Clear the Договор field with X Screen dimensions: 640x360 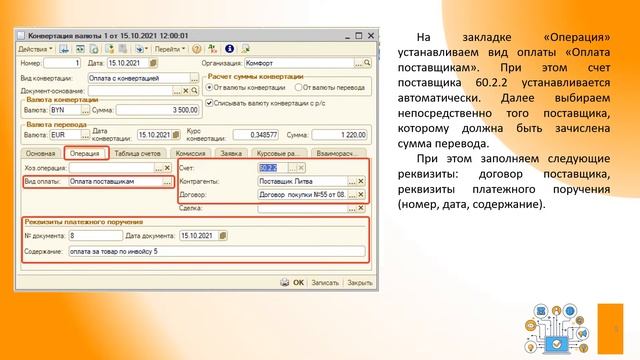pyautogui.click(x=361, y=195)
